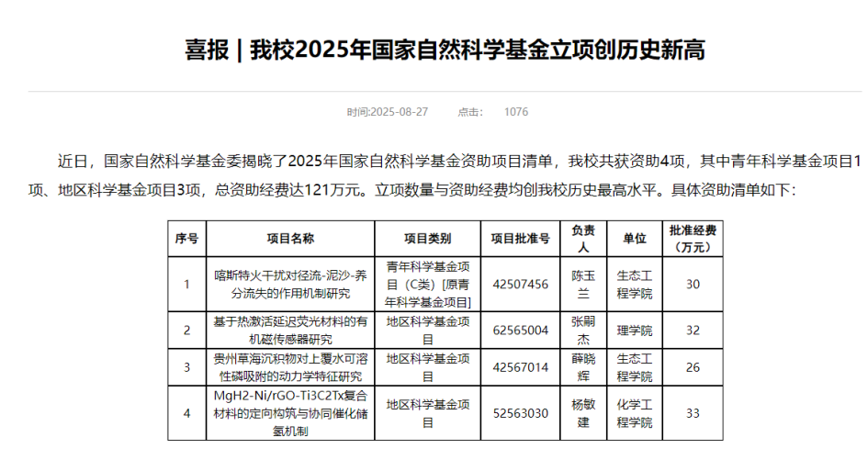This screenshot has width=868, height=471.
Task: Select the 批准经费（万元） column header
Action: 692,238
